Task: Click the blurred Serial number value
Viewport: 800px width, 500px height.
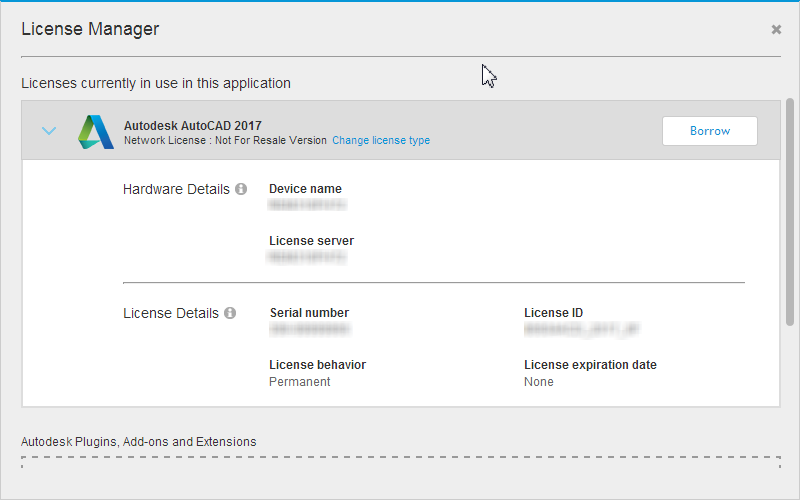Action: click(309, 329)
